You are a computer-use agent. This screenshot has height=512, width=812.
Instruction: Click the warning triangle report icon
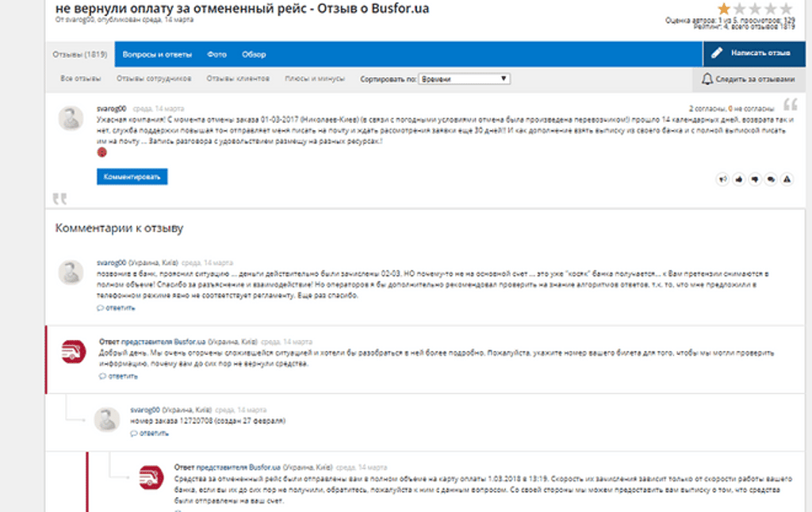[x=787, y=179]
